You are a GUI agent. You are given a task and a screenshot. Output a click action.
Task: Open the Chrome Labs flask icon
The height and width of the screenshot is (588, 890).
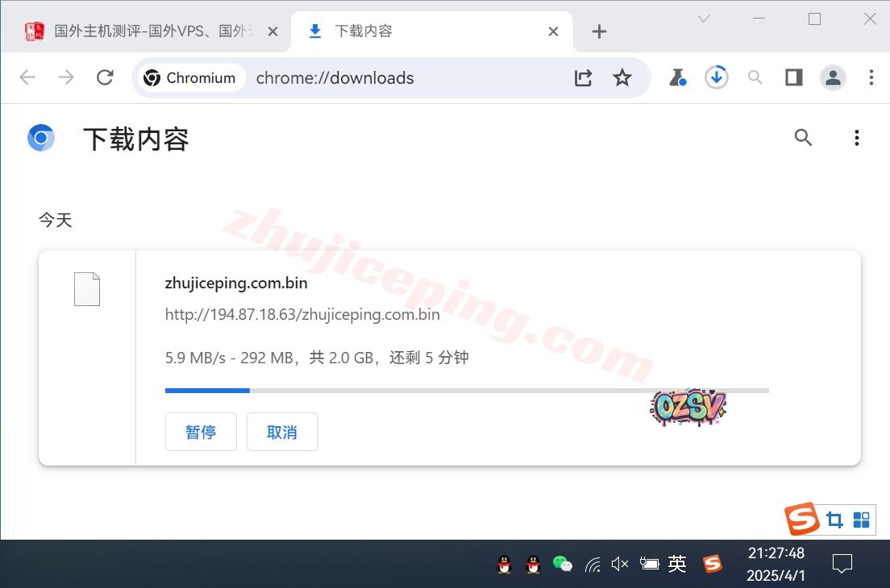pos(677,77)
